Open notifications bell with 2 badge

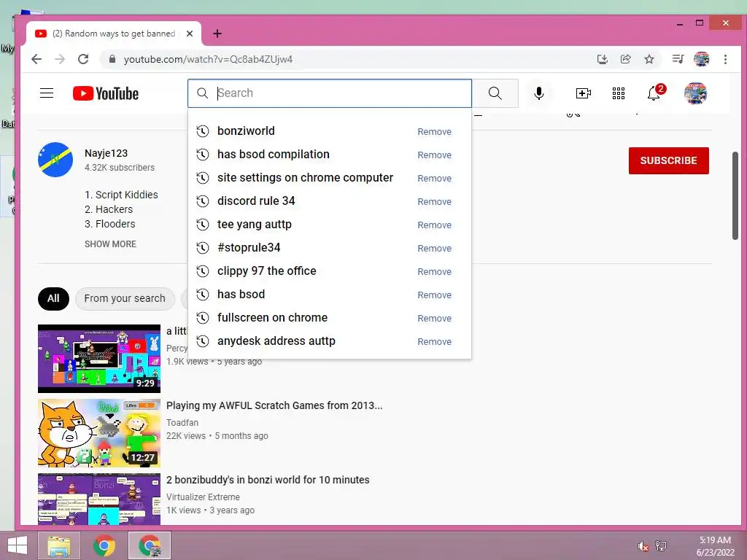pos(656,93)
